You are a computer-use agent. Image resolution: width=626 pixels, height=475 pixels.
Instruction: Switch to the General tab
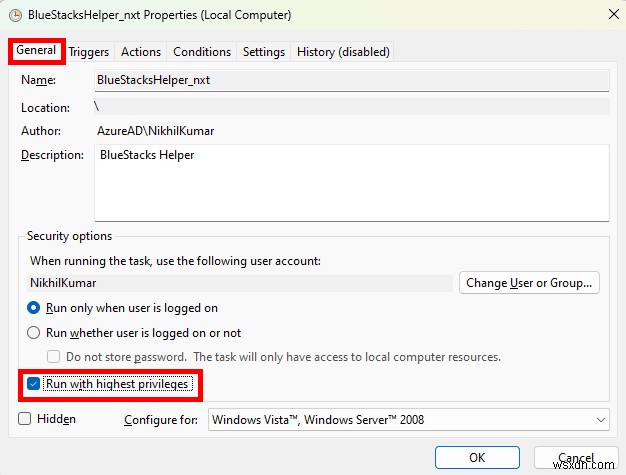click(x=36, y=50)
